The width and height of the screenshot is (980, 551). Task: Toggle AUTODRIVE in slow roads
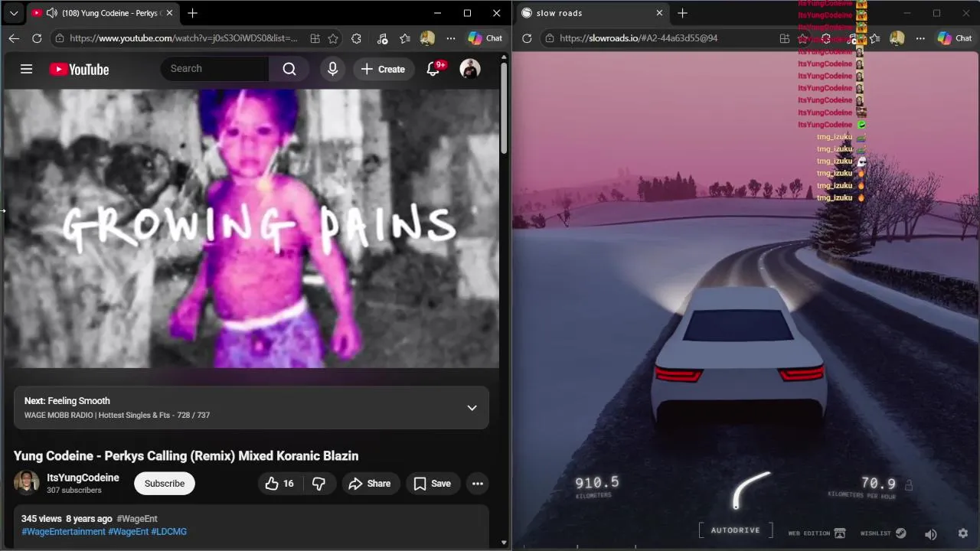point(736,530)
